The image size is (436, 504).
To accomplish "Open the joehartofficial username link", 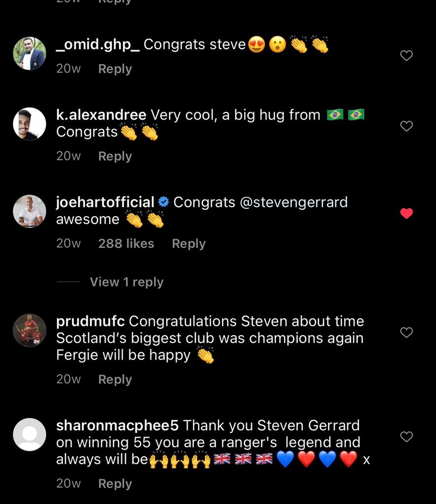I will pyautogui.click(x=105, y=202).
